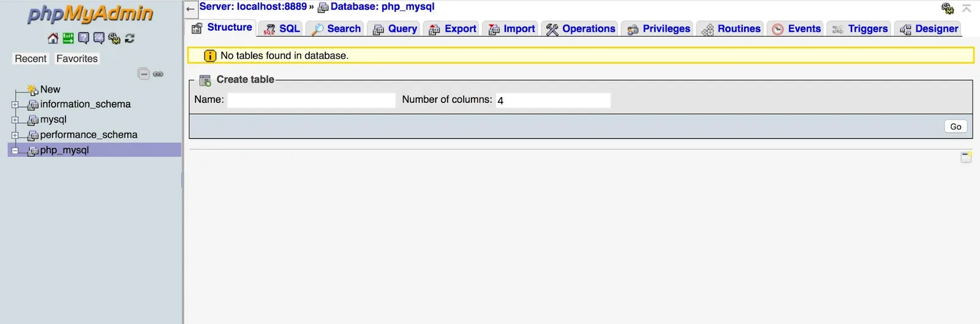Image resolution: width=980 pixels, height=324 pixels.
Task: Click the navigation panel resize handle
Action: point(183,179)
